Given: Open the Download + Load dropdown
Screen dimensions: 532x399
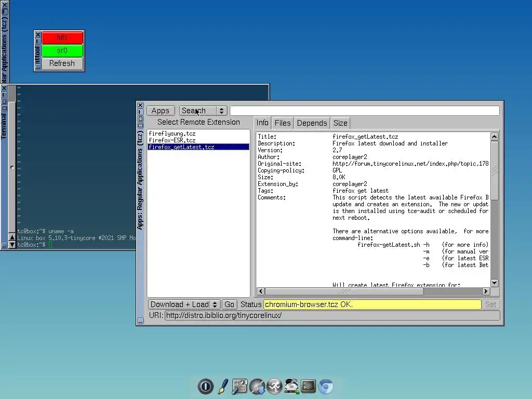Looking at the screenshot, I should tap(184, 304).
